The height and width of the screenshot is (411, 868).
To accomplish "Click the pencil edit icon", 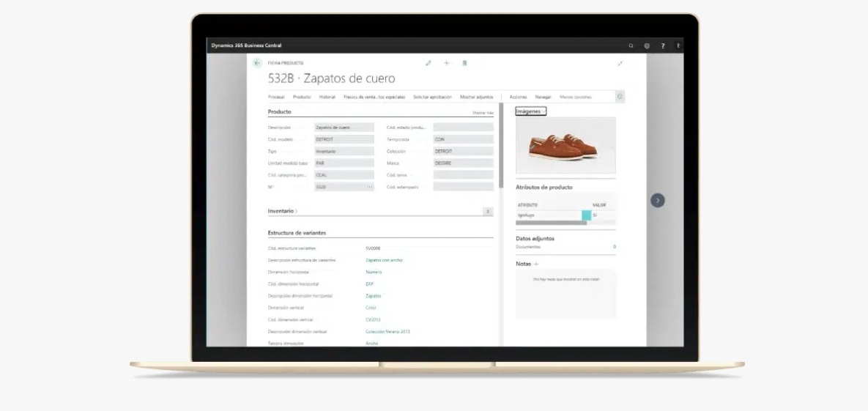I will click(x=429, y=63).
